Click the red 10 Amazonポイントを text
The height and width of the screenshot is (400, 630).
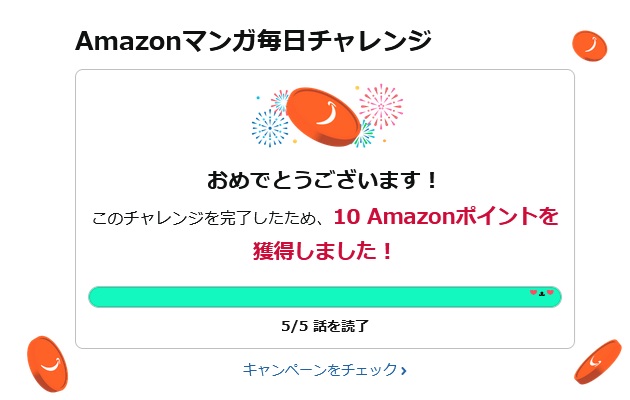(445, 216)
